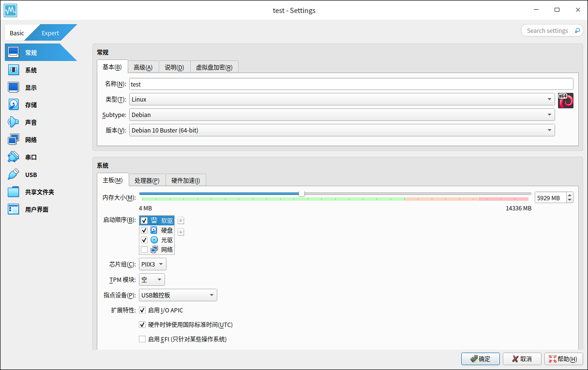The width and height of the screenshot is (588, 370).
Task: Enable the 启用 EFI checkbox
Action: pyautogui.click(x=142, y=339)
